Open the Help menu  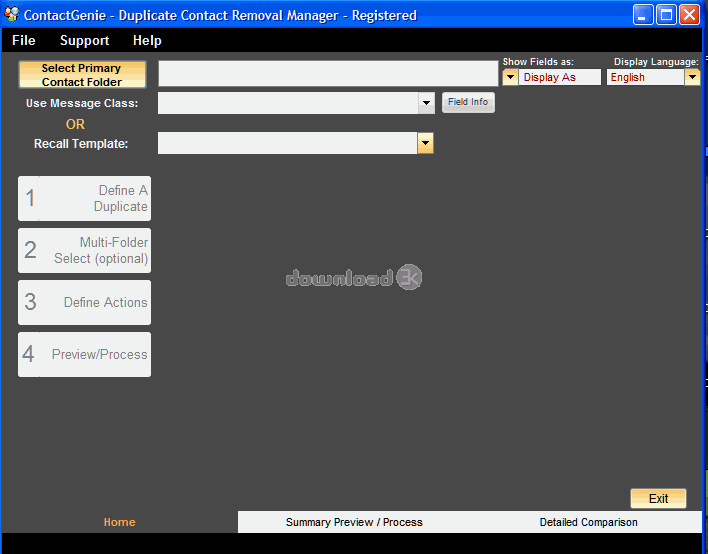[x=147, y=40]
